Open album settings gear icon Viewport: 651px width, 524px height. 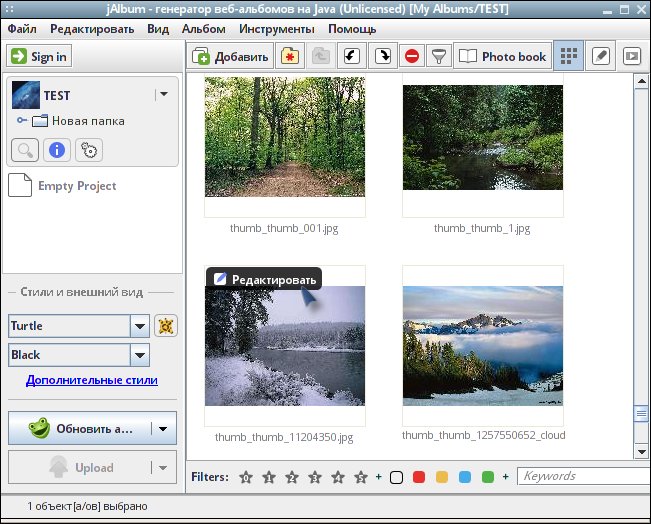(x=89, y=150)
